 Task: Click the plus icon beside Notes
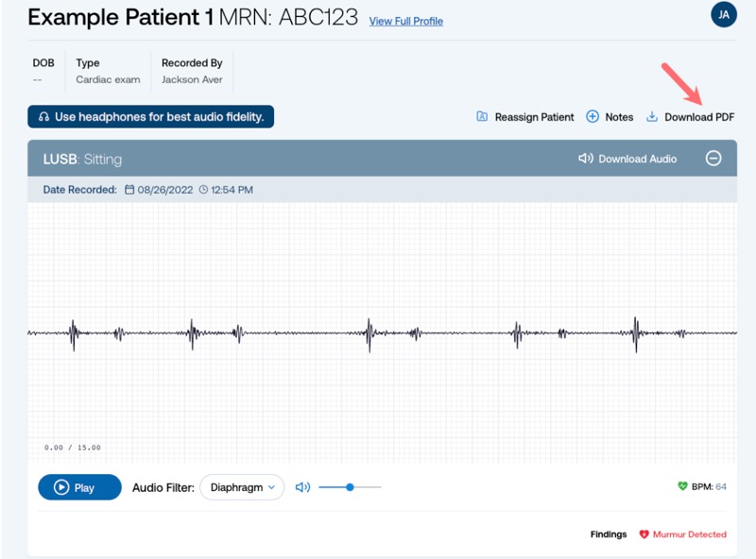tap(593, 117)
